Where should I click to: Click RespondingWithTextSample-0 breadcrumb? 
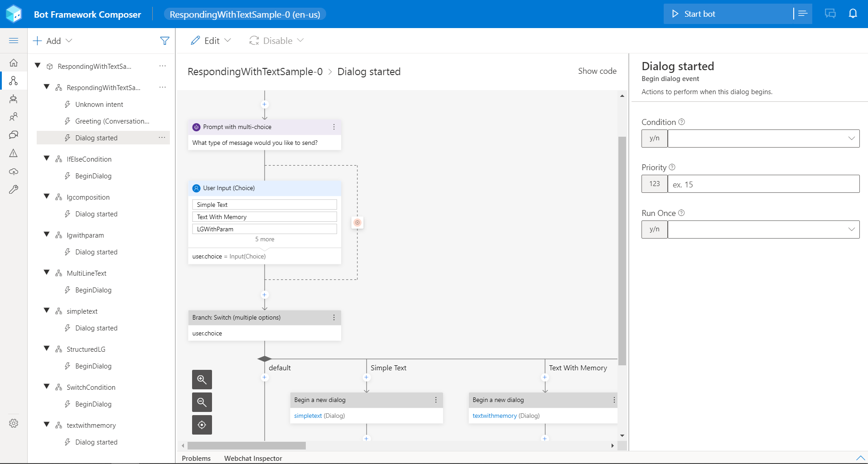(255, 72)
